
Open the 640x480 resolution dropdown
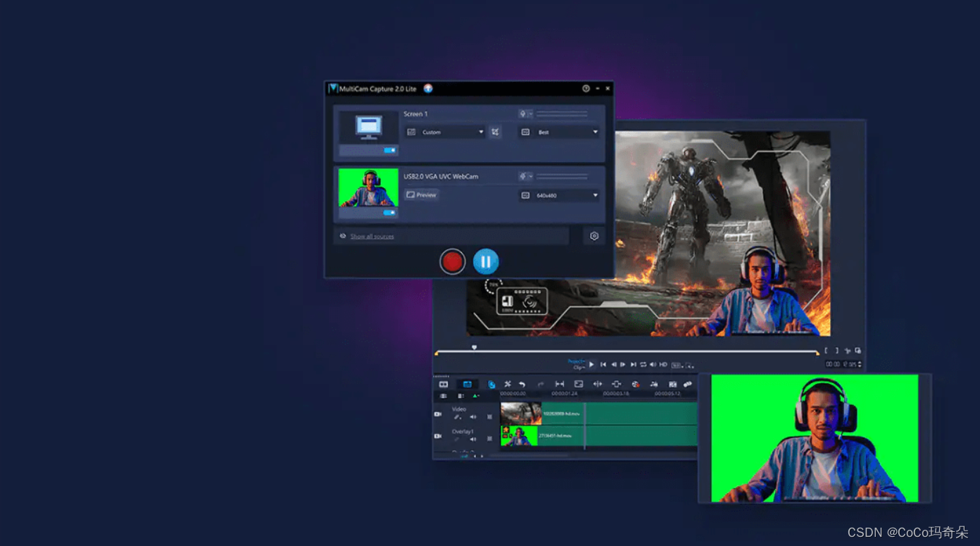click(x=559, y=195)
